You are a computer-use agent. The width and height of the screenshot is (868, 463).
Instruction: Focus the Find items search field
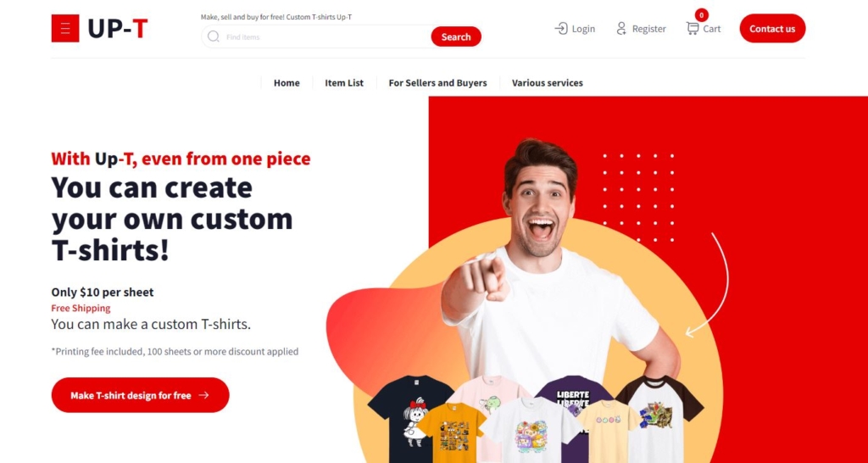[325, 37]
